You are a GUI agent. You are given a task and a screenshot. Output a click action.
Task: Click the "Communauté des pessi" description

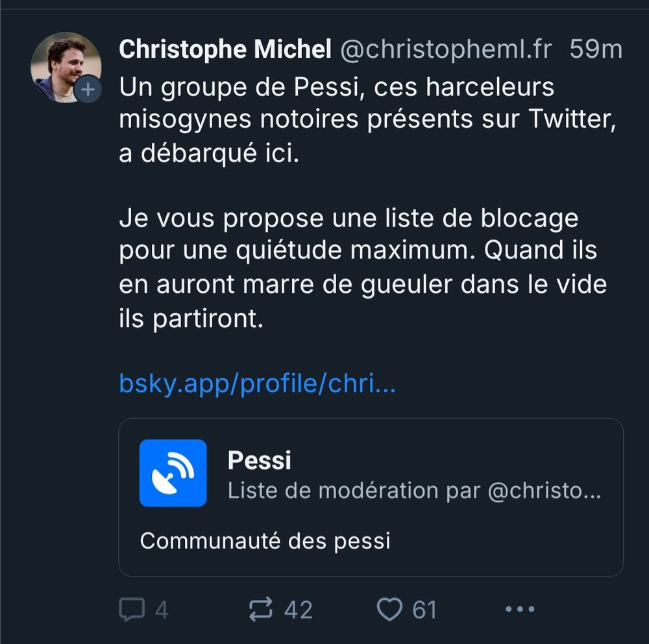[265, 541]
